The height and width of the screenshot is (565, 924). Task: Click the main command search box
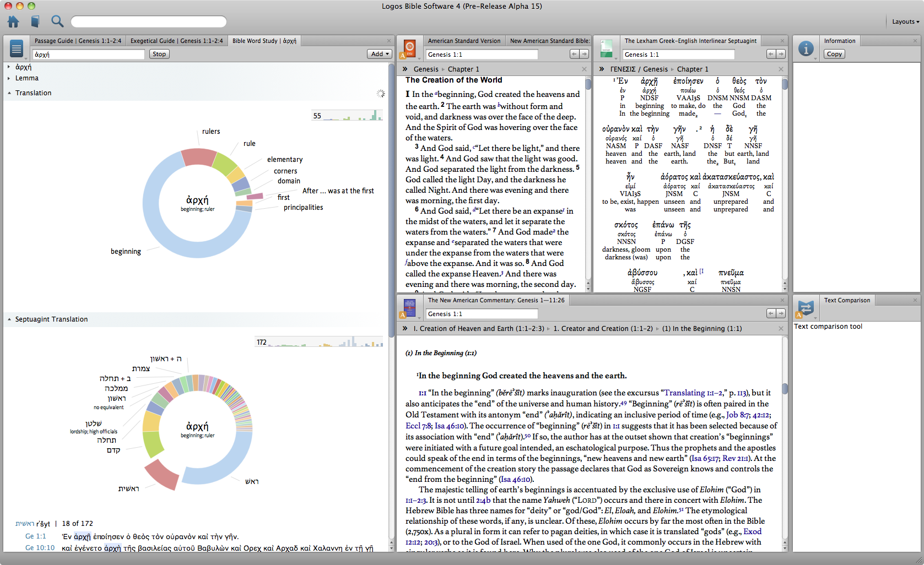pos(149,21)
